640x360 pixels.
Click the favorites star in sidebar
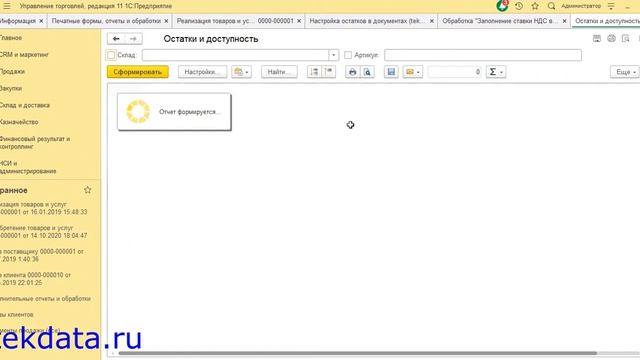click(x=87, y=190)
